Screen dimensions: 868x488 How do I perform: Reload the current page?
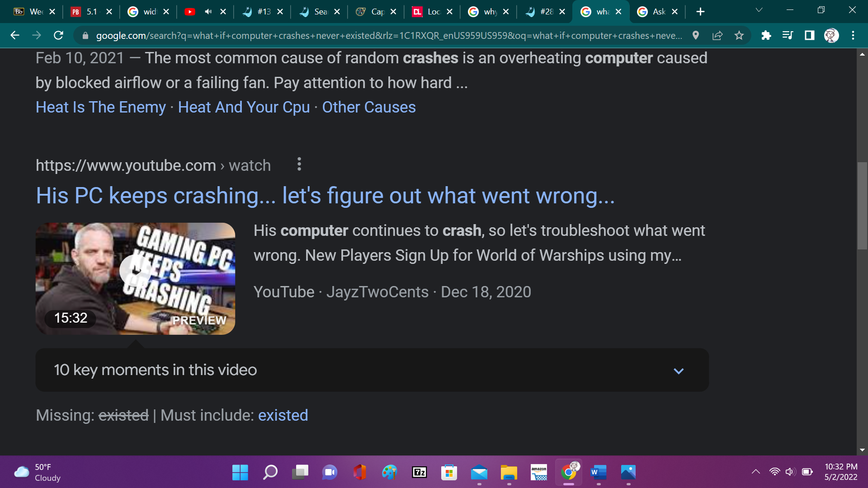[58, 35]
